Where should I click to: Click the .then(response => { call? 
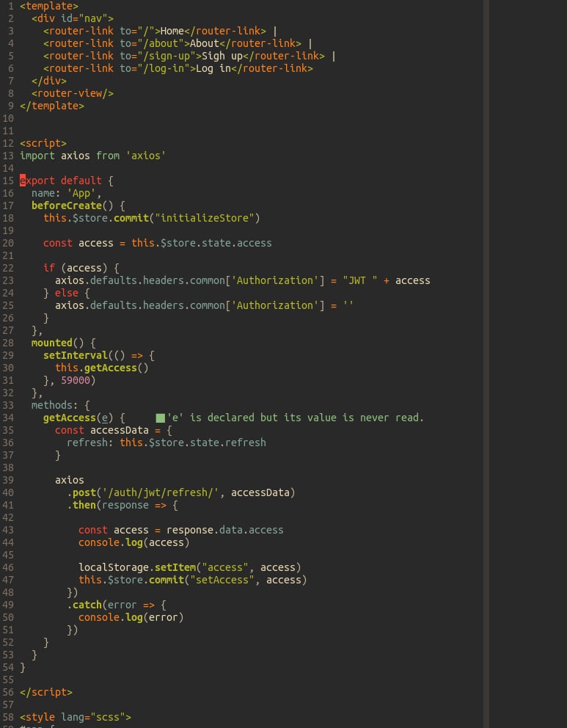122,505
